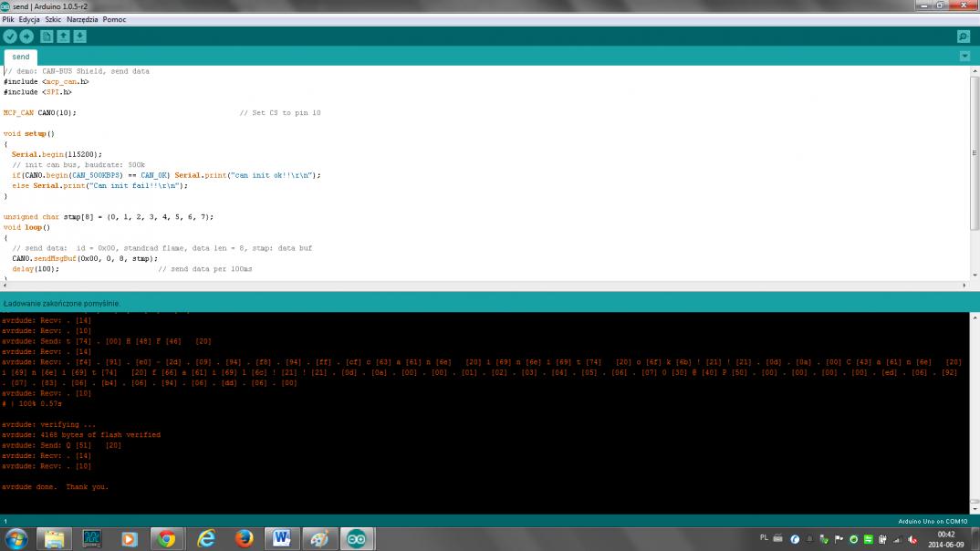Click the Windows Start button
Image resolution: width=980 pixels, height=551 pixels.
click(16, 539)
